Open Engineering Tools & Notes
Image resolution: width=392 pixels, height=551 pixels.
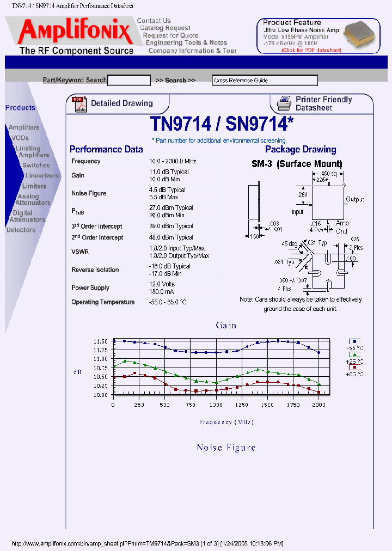[x=187, y=42]
